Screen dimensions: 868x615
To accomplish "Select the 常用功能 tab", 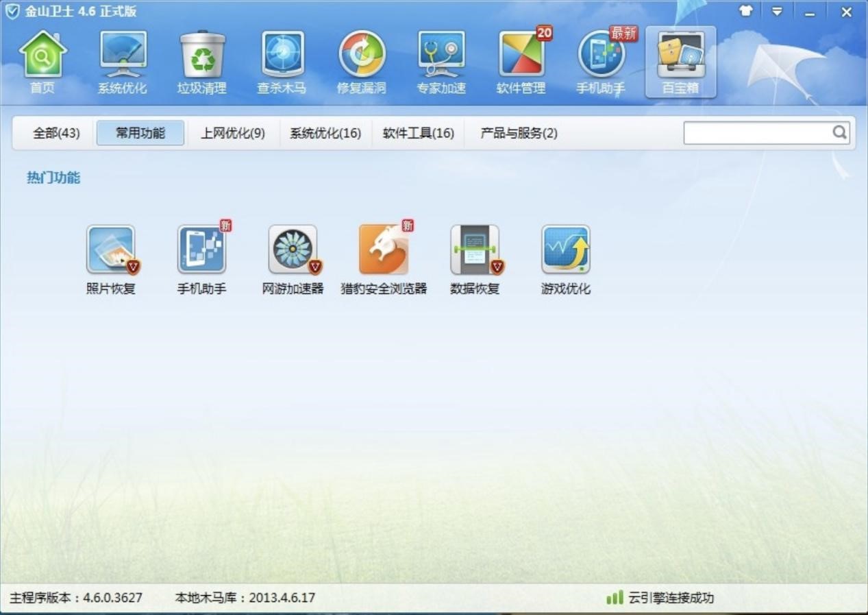I will [140, 133].
